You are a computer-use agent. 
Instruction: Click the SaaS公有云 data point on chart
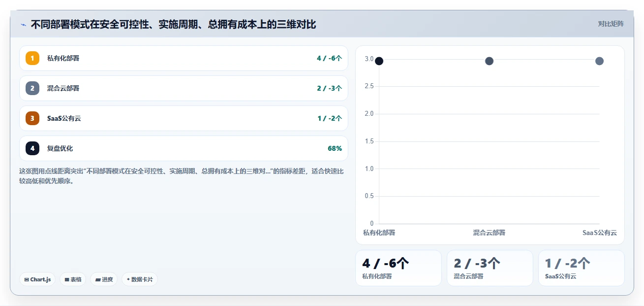[x=599, y=61]
